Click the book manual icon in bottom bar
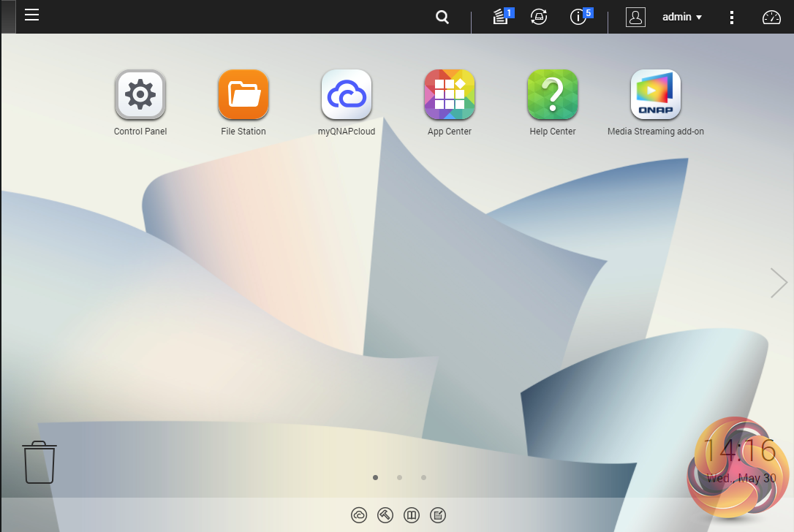Viewport: 794px width, 532px height. coord(412,515)
